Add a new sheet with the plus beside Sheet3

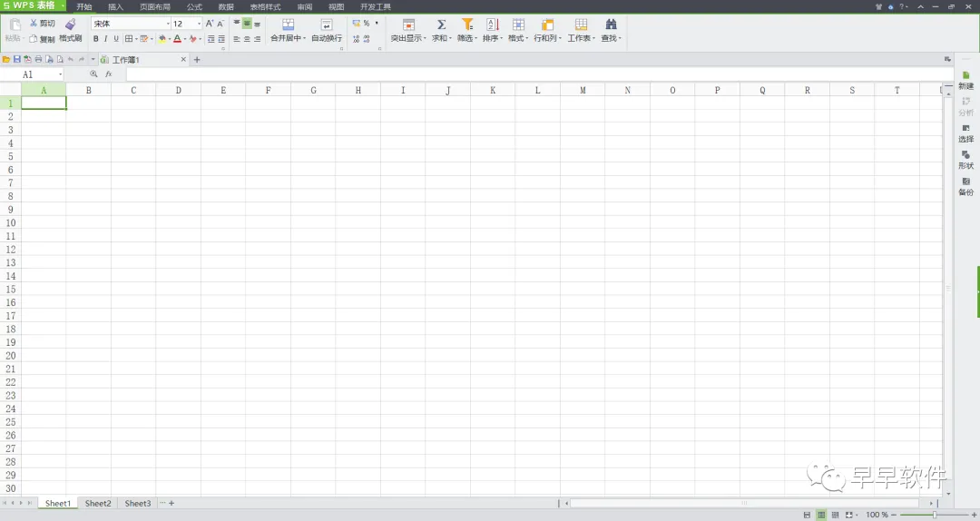tap(171, 503)
